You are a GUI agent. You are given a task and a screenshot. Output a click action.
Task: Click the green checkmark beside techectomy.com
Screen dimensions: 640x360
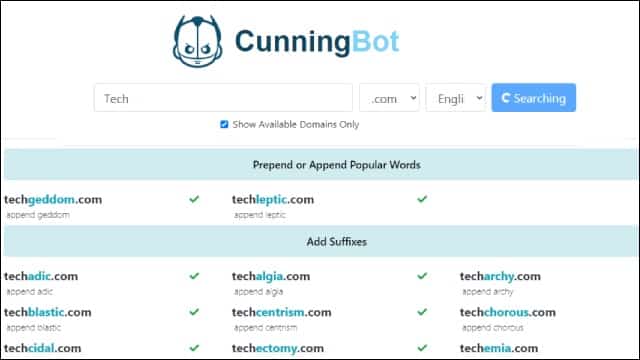[422, 348]
